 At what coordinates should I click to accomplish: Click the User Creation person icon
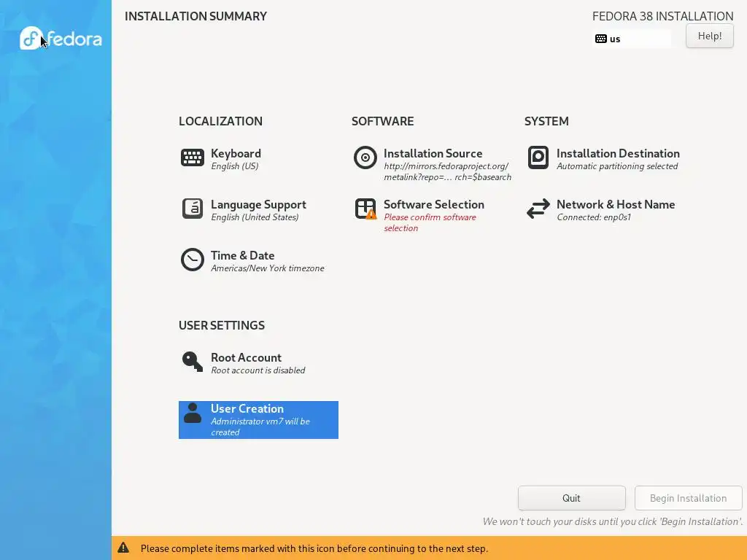[193, 413]
